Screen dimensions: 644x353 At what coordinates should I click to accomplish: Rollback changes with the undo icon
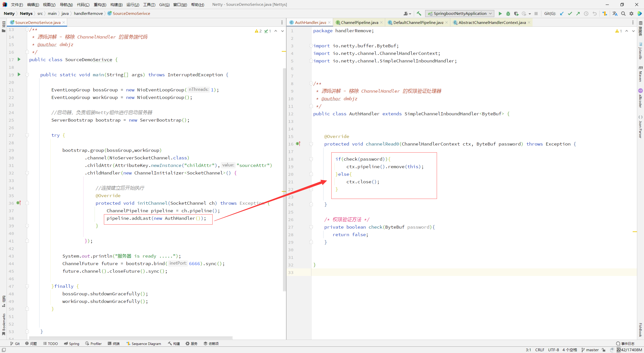(x=594, y=14)
